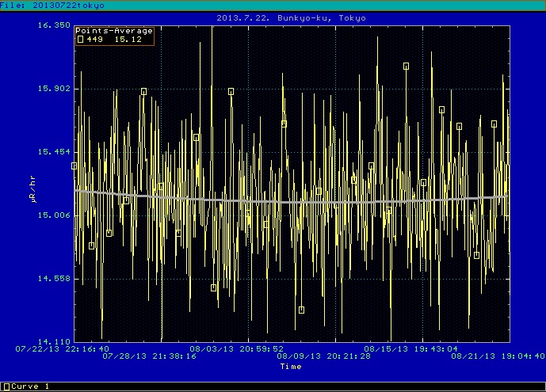The height and width of the screenshot is (392, 546).
Task: Click the rightmost square data point marker
Action: click(x=494, y=124)
